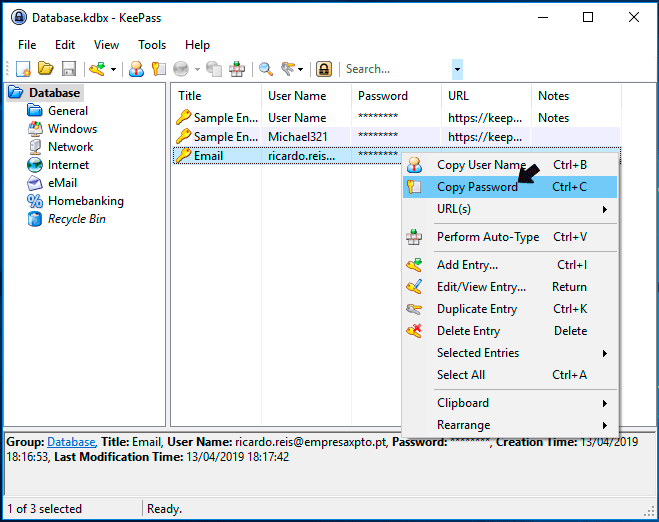Choose Copy User Name in context menu
Screen dimensions: 659x522
click(509, 165)
